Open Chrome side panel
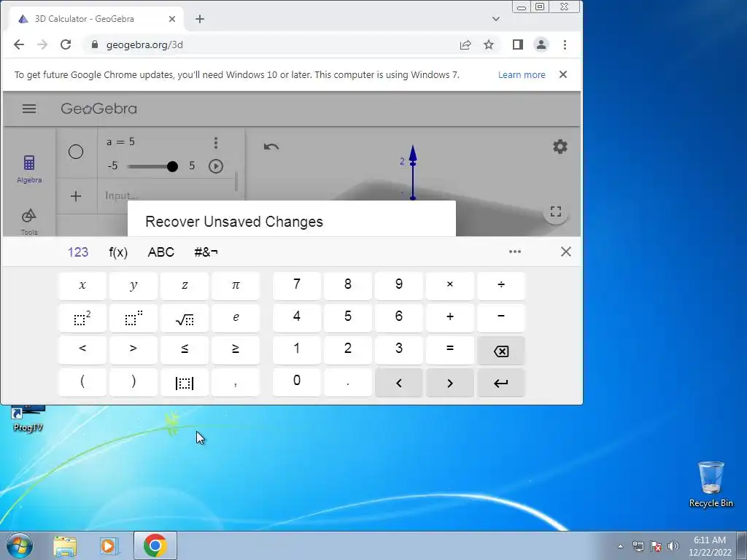747x560 pixels. tap(518, 44)
